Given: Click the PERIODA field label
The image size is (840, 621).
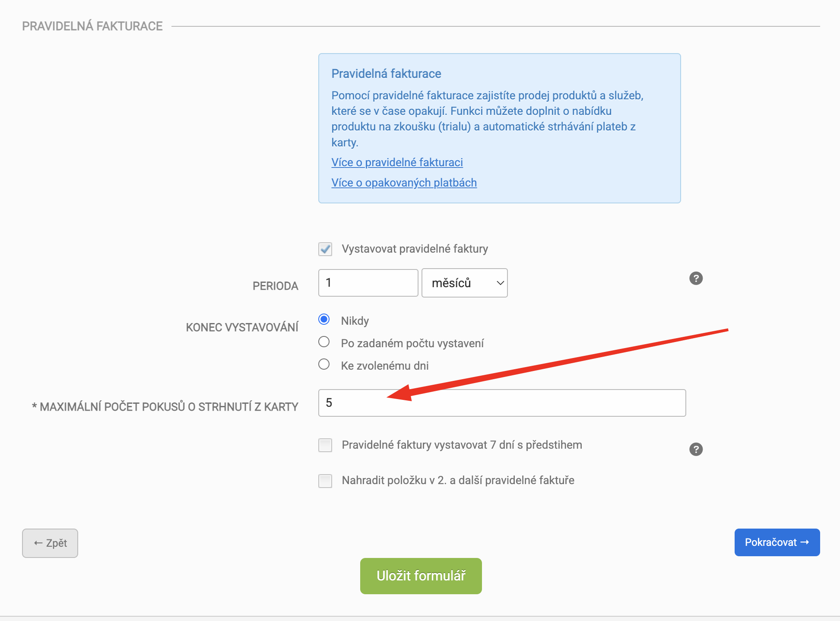Looking at the screenshot, I should click(275, 286).
